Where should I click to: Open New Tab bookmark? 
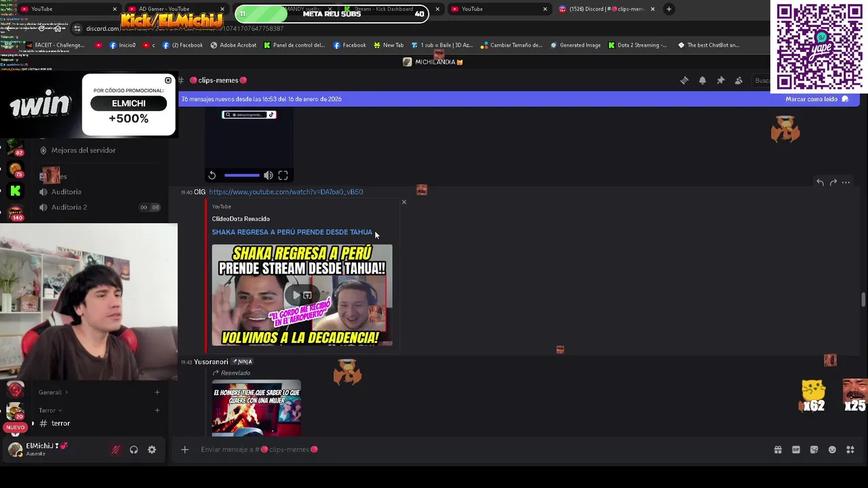(388, 45)
